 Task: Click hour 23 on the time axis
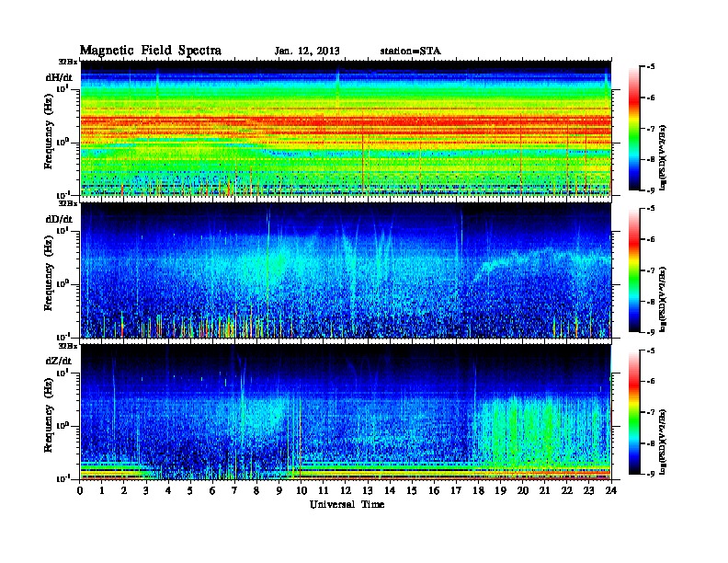(588, 490)
